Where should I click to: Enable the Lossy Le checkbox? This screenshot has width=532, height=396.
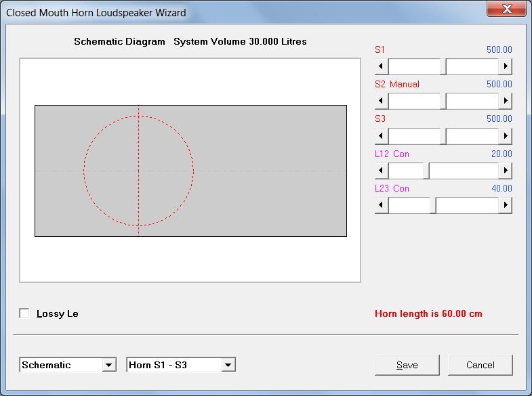(x=24, y=313)
